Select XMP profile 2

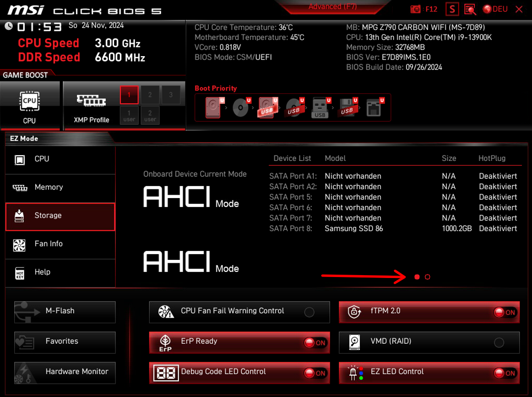click(x=150, y=95)
